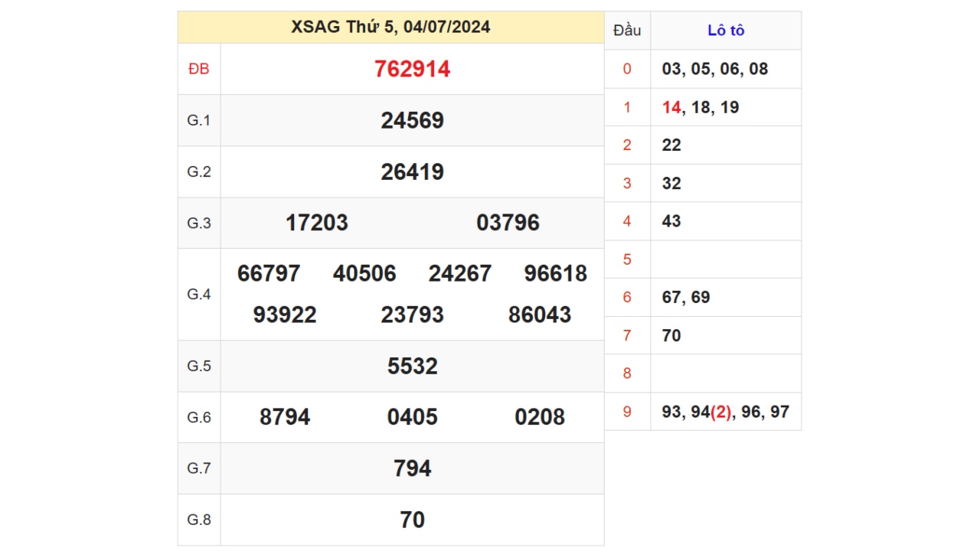Click lô tô value 70 in head 7 row
Image resolution: width=980 pixels, height=551 pixels.
(x=671, y=335)
